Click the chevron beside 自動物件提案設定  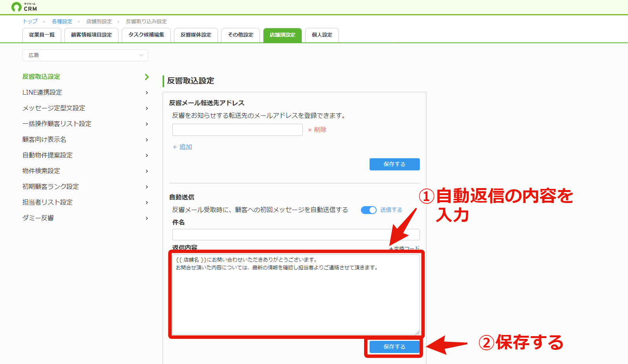tap(147, 155)
